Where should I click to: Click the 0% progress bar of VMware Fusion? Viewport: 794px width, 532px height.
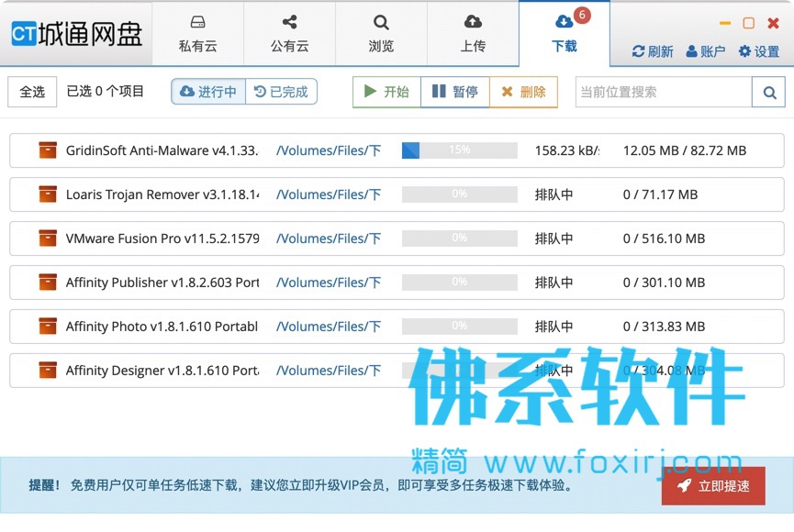460,238
